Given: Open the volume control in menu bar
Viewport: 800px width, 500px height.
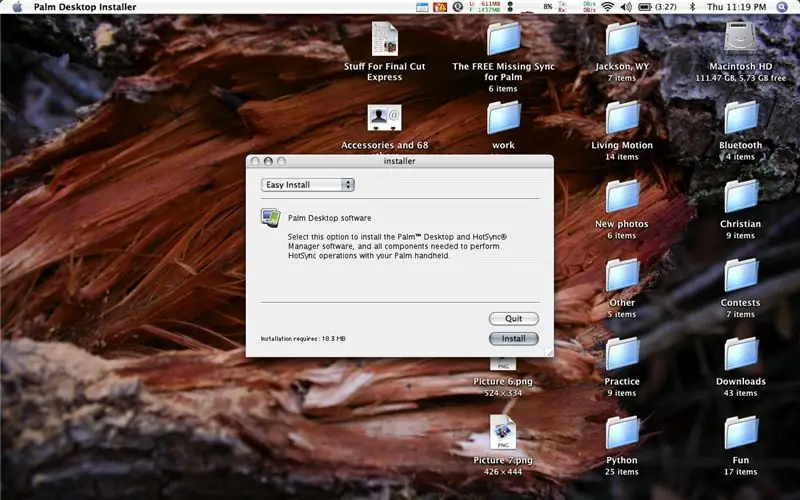Looking at the screenshot, I should (626, 7).
